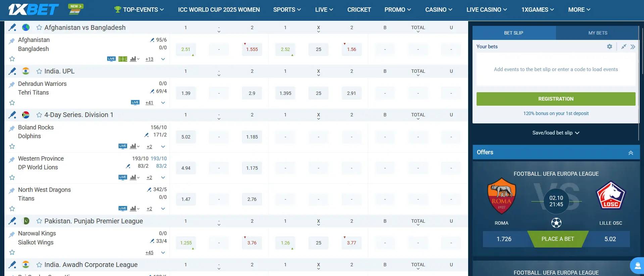This screenshot has width=644, height=276.
Task: Open live chat support bubble
Action: click(637, 266)
